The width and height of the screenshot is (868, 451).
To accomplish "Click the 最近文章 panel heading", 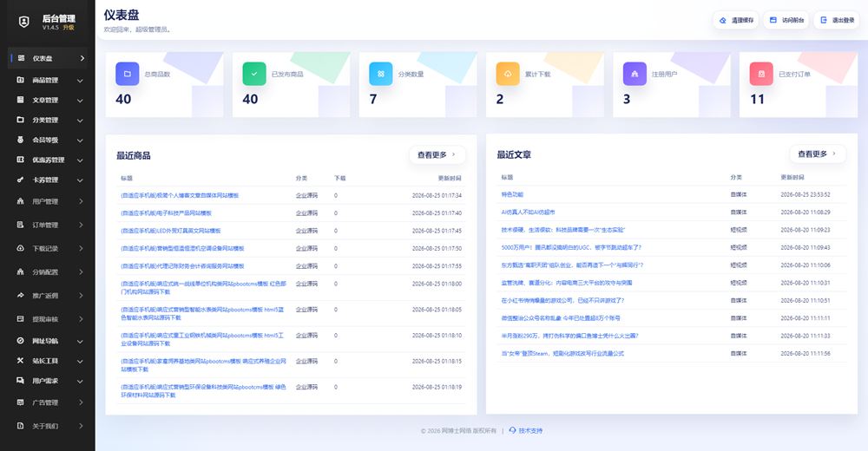I will 514,155.
